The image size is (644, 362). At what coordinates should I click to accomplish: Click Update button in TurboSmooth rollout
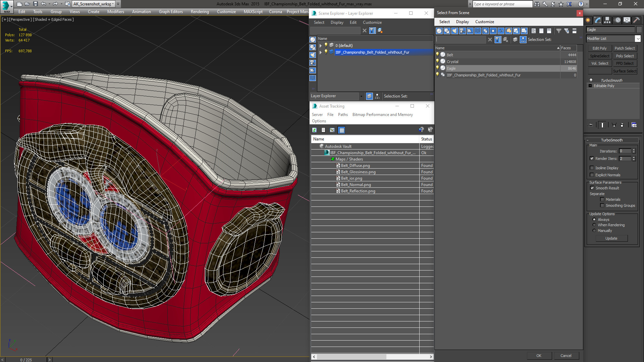[611, 238]
